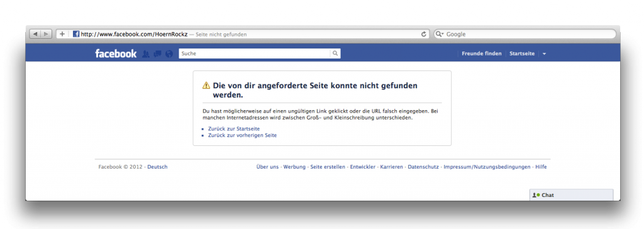Click the Suche search field
The image size is (644, 229).
coord(255,53)
